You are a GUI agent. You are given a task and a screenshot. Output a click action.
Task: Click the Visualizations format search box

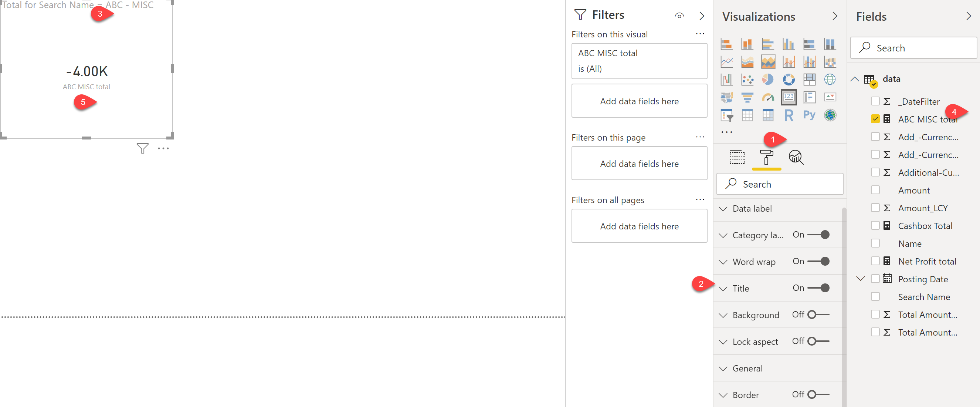point(780,184)
